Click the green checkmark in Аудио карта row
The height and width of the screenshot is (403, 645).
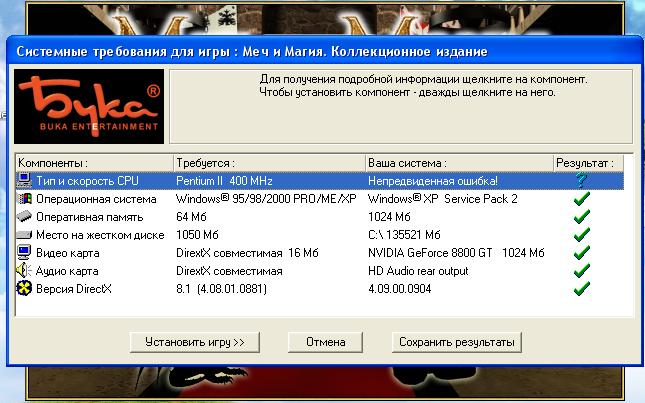point(582,271)
